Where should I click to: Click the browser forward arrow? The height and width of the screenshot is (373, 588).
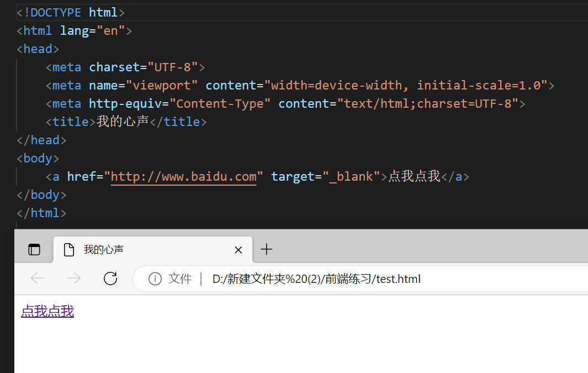coord(74,279)
